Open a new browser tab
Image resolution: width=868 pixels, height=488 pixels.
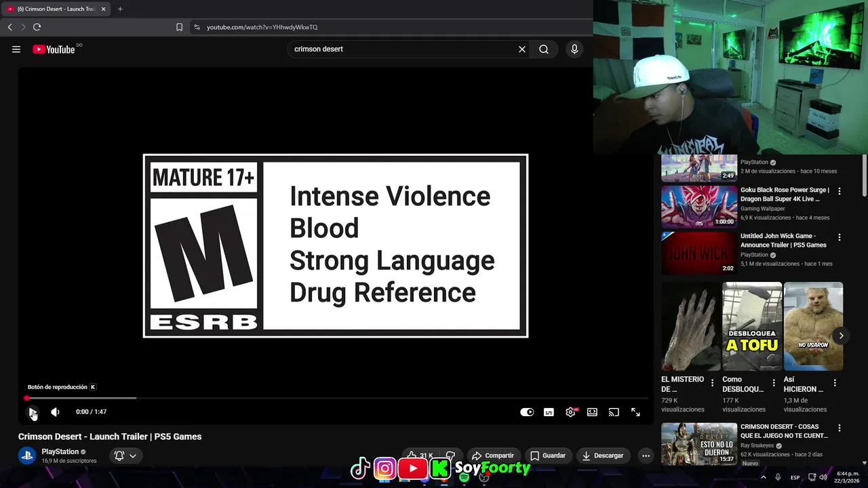point(120,9)
